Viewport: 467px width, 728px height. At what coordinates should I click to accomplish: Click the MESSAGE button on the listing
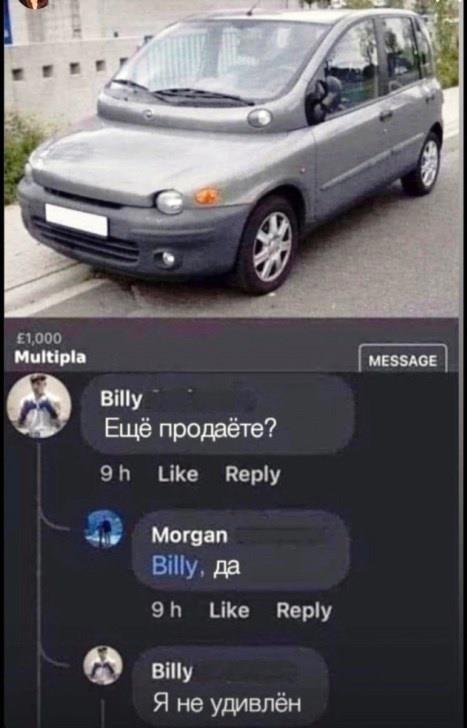pos(403,360)
